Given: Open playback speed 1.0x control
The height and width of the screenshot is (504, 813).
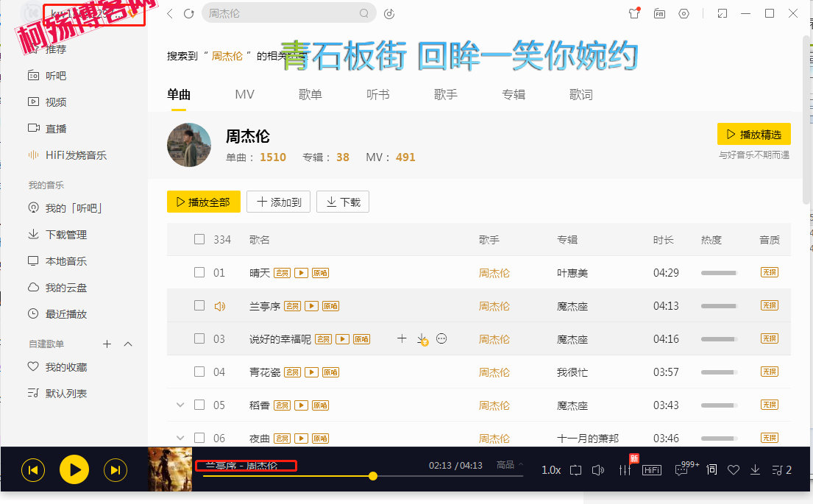Looking at the screenshot, I should [551, 470].
